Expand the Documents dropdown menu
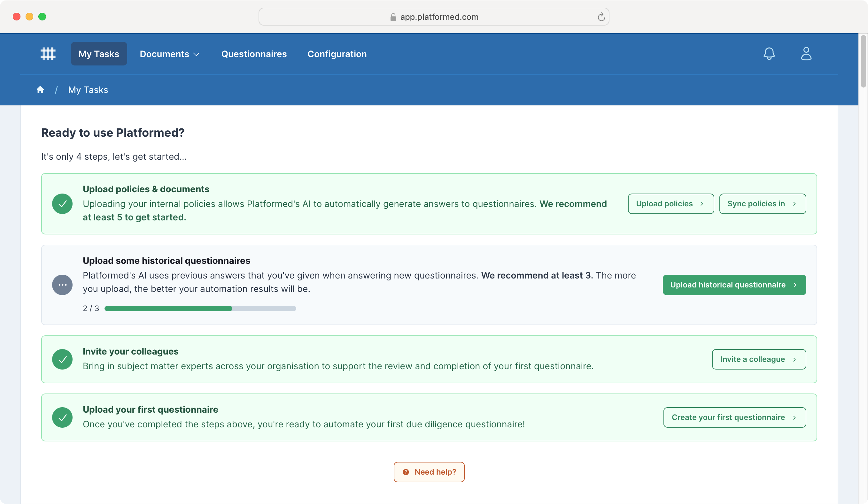The image size is (868, 504). (x=169, y=54)
